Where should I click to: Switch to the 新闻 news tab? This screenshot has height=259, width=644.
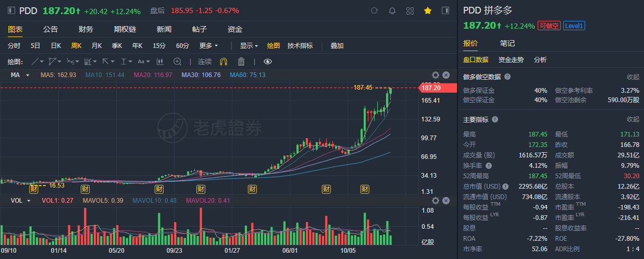tap(164, 29)
